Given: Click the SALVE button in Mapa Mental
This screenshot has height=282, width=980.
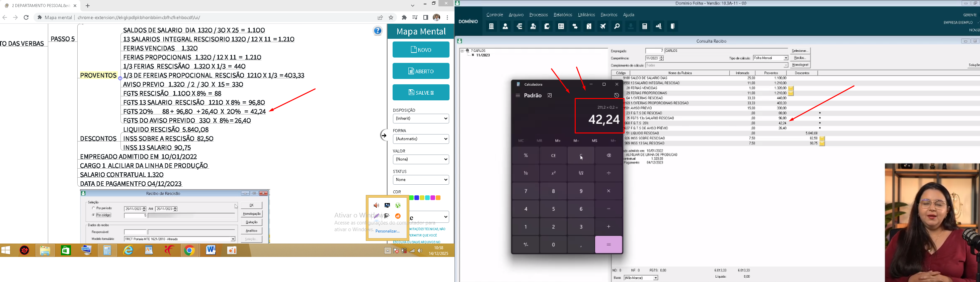Looking at the screenshot, I should click(x=421, y=92).
